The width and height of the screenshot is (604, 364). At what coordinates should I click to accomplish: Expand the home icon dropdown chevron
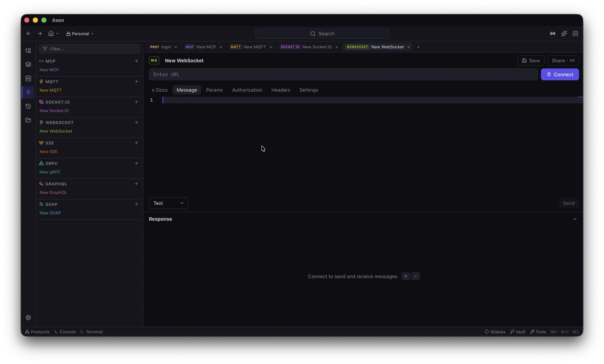coord(58,34)
